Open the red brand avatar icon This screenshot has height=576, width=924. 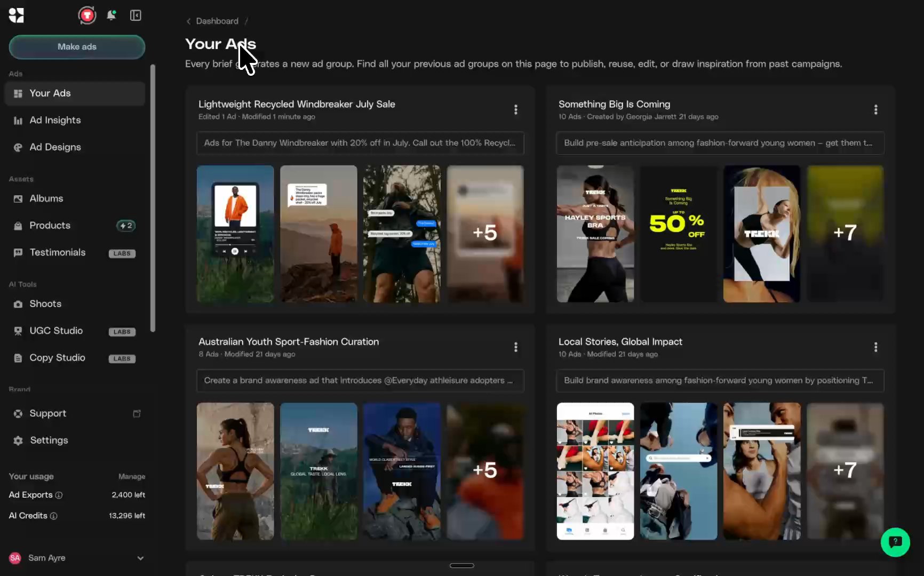tap(87, 15)
